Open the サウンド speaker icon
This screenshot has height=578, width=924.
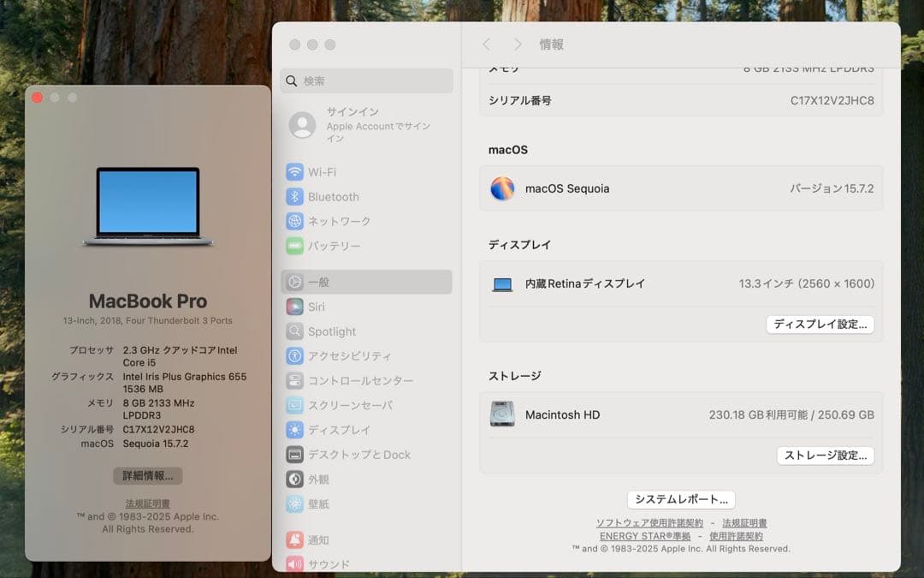tap(294, 564)
